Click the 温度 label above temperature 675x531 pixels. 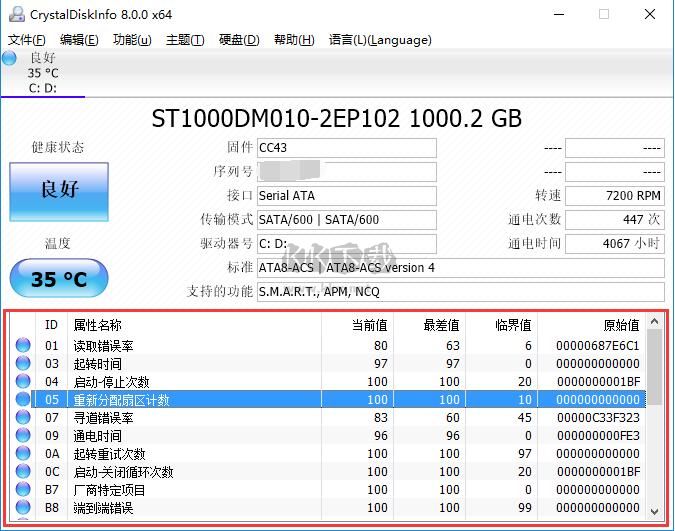click(58, 243)
